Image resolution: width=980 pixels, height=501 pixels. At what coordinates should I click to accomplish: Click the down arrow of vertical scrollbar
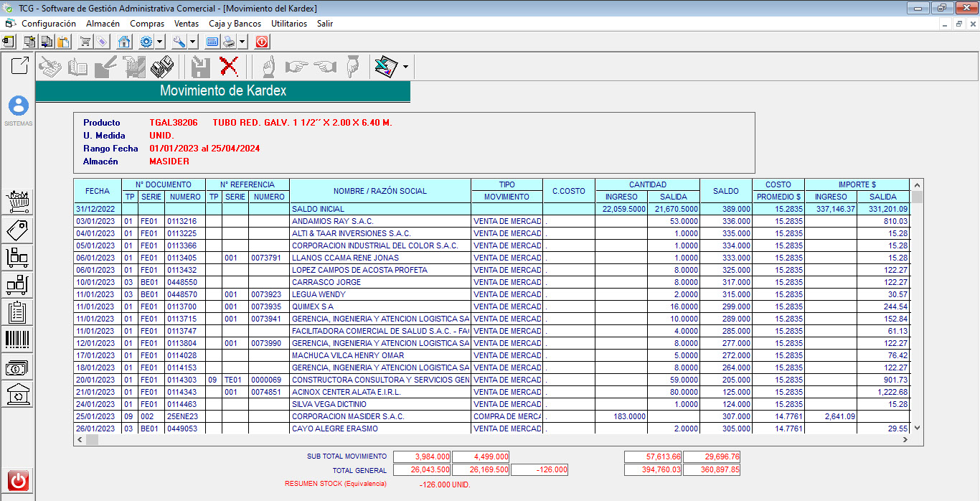click(917, 428)
